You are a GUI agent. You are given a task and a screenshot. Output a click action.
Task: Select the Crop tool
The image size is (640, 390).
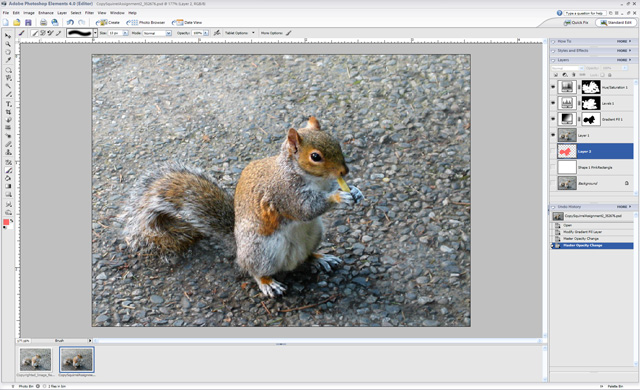[x=8, y=112]
